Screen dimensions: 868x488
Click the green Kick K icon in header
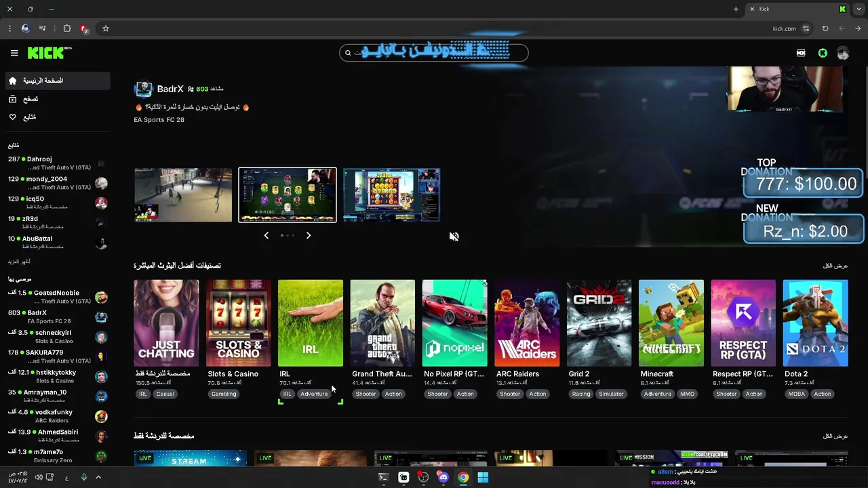click(823, 53)
